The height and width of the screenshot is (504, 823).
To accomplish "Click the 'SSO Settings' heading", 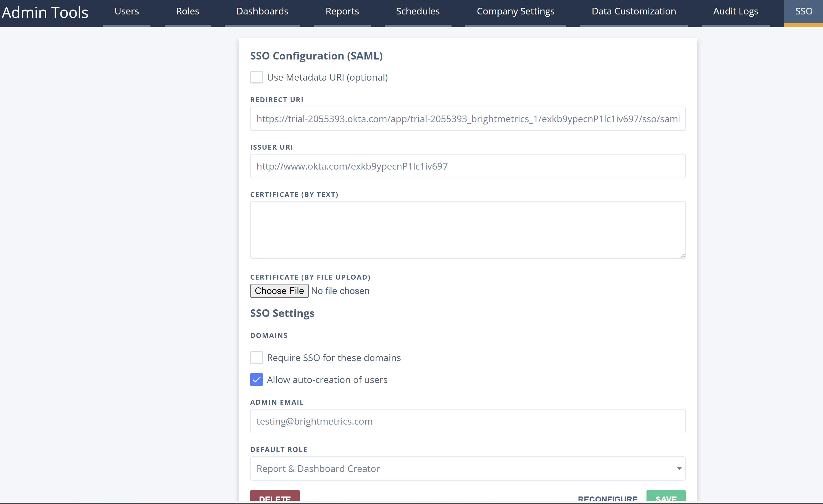I will coord(282,313).
